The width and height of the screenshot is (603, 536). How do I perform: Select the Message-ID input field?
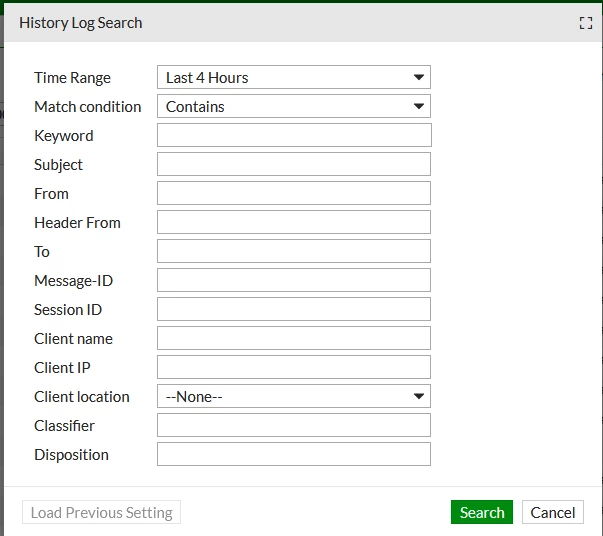coord(294,280)
